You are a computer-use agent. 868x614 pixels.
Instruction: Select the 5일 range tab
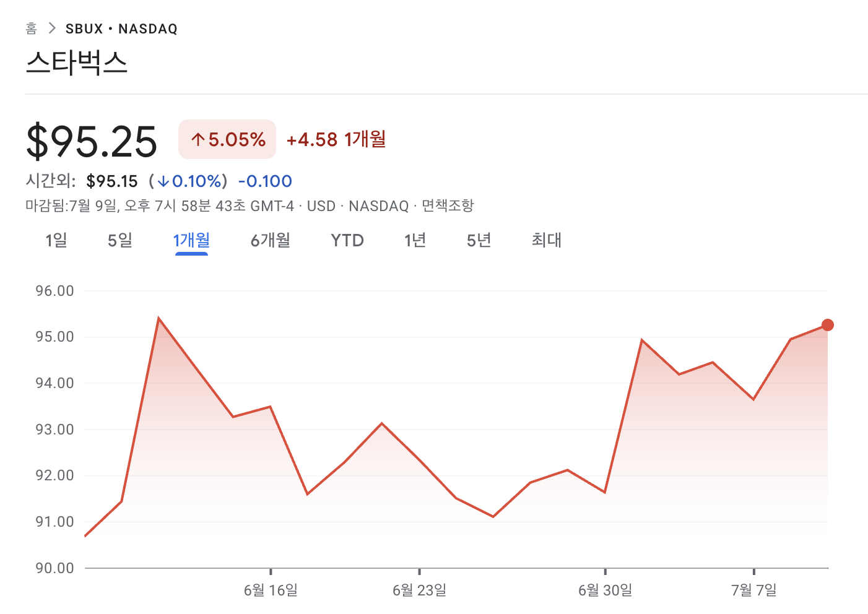pos(120,240)
